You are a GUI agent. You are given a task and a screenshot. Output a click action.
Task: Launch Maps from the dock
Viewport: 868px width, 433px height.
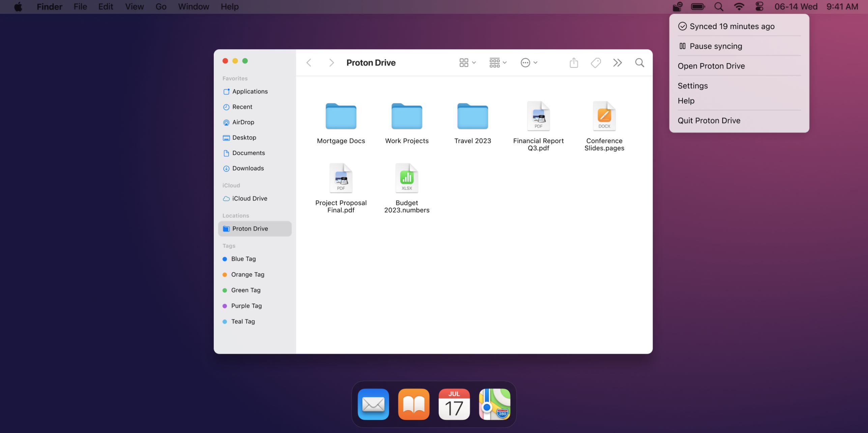tap(494, 404)
